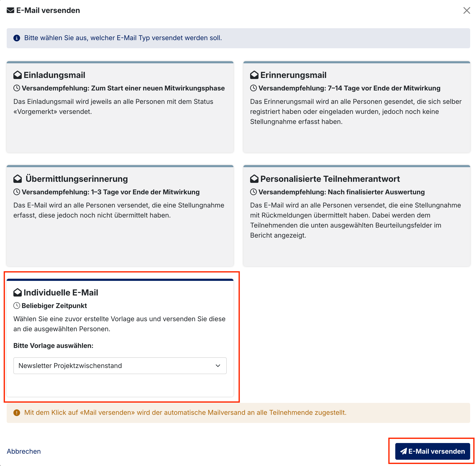Viewport: 476px width, 466px height.
Task: Click the orange warning icon in the notice
Action: pos(17,413)
